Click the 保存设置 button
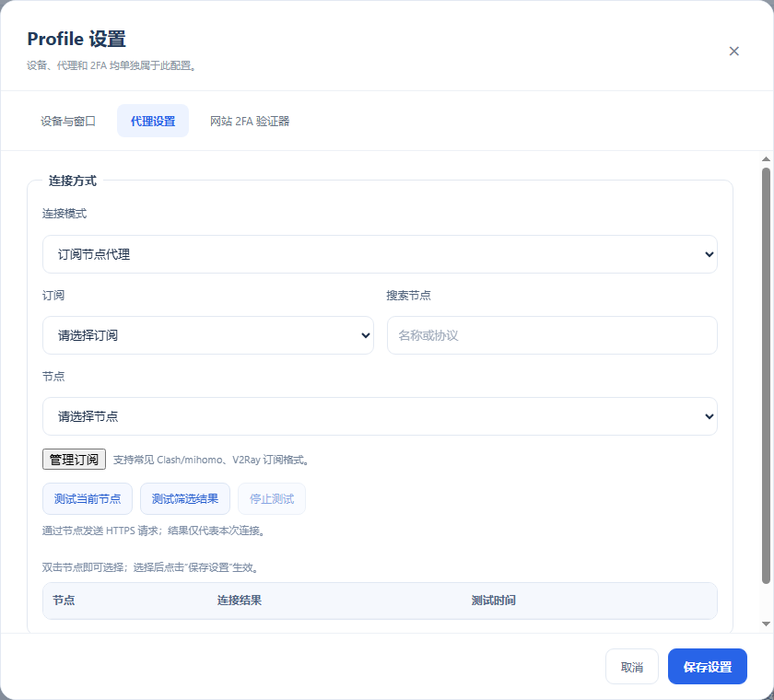The width and height of the screenshot is (774, 700). coord(708,667)
